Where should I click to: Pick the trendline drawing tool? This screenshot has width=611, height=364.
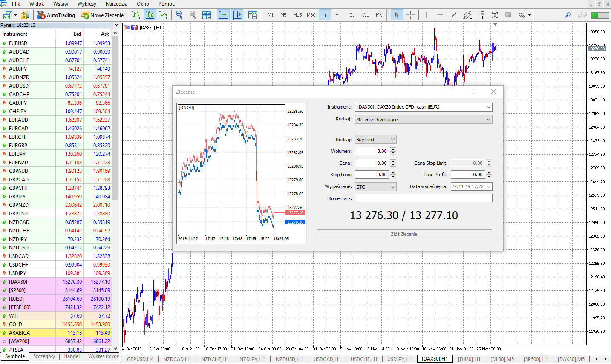(454, 15)
